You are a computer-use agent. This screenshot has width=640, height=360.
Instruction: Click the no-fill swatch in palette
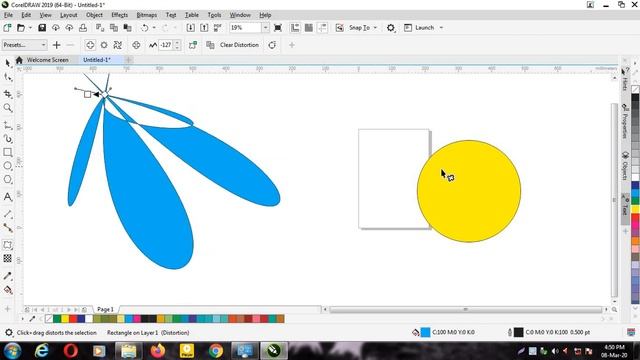tap(49, 319)
